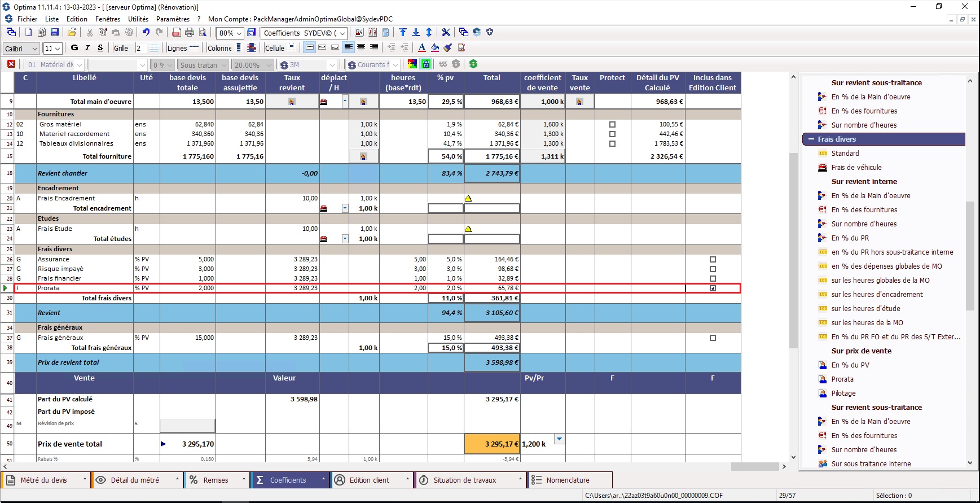980x503 pixels.
Task: Check Inclus dans Edition Client for Frais financier
Action: pyautogui.click(x=713, y=278)
